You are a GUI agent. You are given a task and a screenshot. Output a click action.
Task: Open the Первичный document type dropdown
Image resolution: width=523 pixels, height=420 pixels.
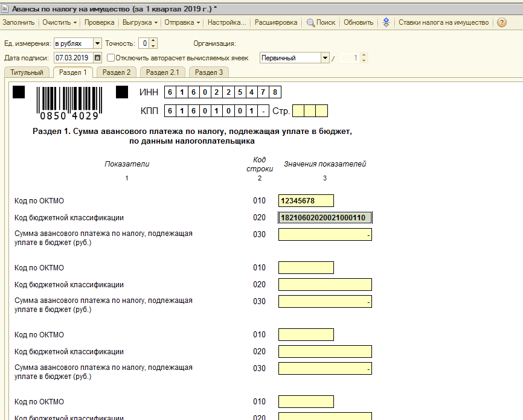[325, 58]
